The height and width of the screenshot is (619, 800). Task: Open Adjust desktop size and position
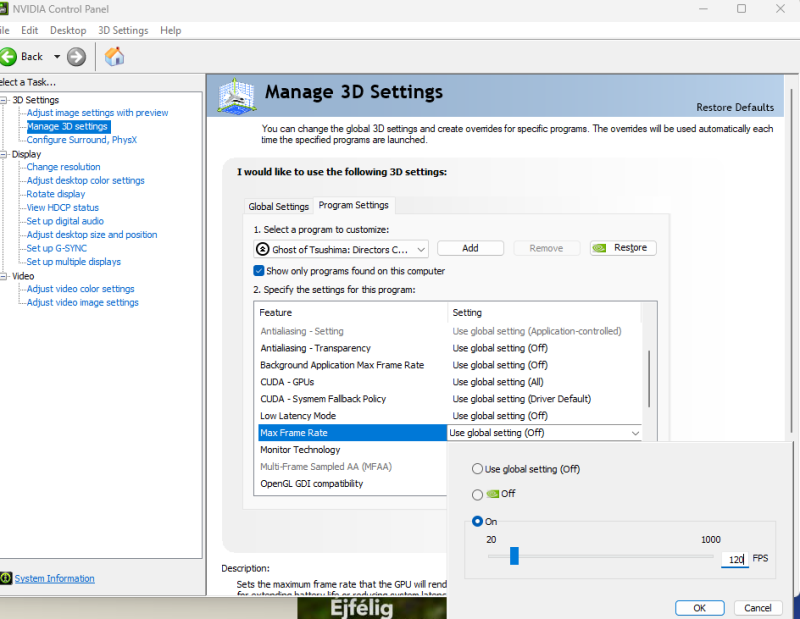(92, 235)
